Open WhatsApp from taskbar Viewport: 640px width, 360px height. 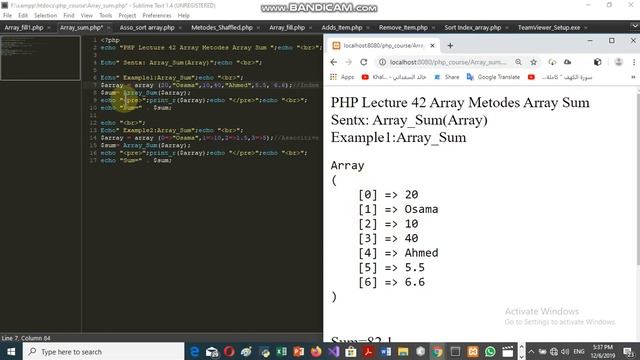click(490, 351)
